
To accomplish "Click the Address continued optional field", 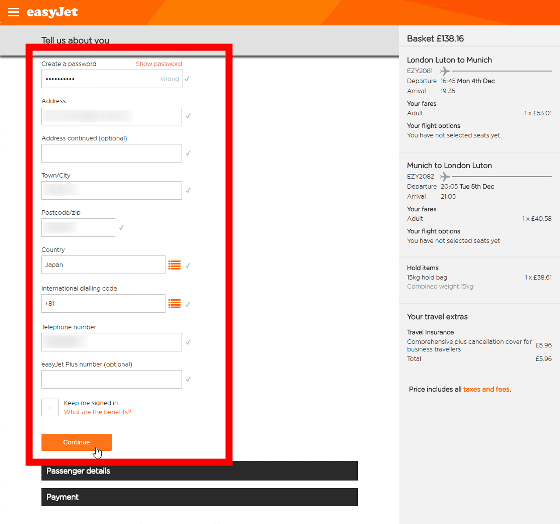I will point(111,153).
